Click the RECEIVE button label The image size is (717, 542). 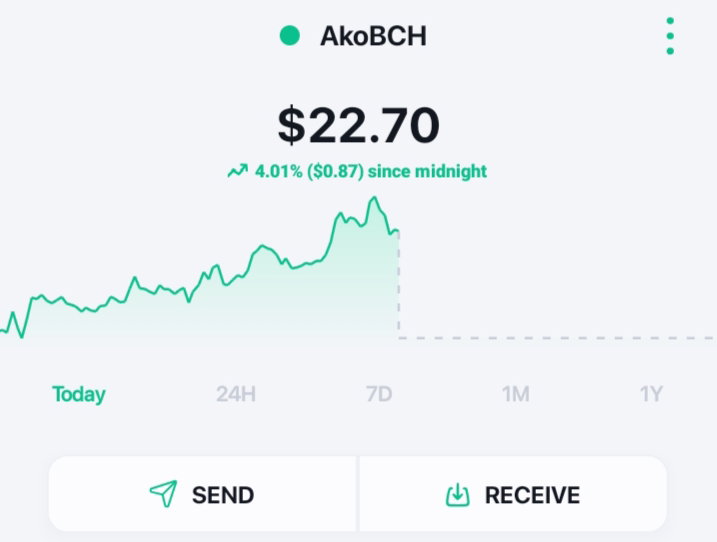[532, 495]
